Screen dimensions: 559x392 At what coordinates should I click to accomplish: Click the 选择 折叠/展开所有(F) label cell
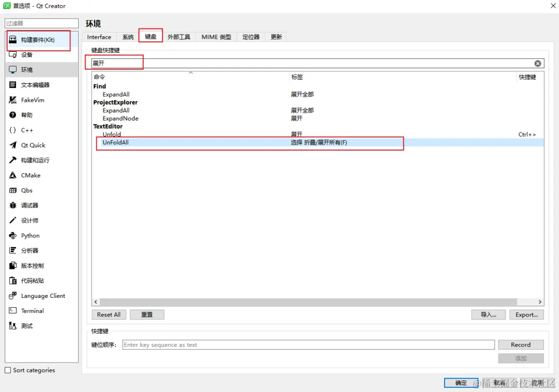(319, 142)
